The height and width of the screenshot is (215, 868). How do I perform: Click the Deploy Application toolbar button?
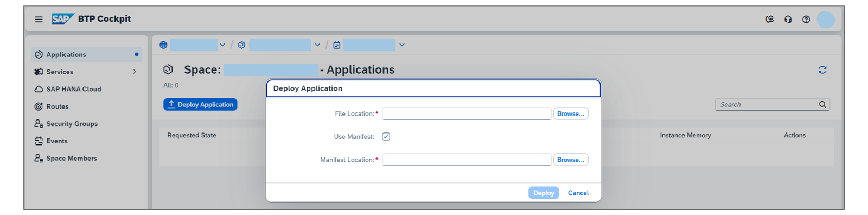coord(200,104)
